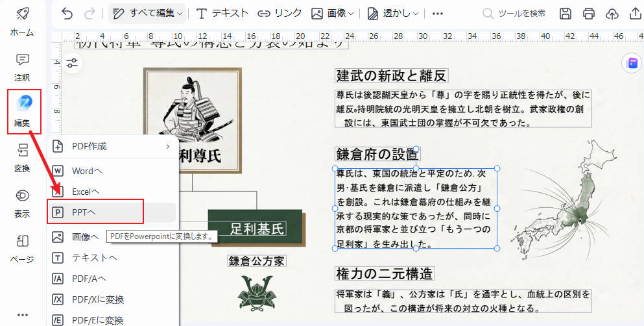Choose PDF/Aへ from the convert menu
The image size is (644, 326).
pos(112,279)
